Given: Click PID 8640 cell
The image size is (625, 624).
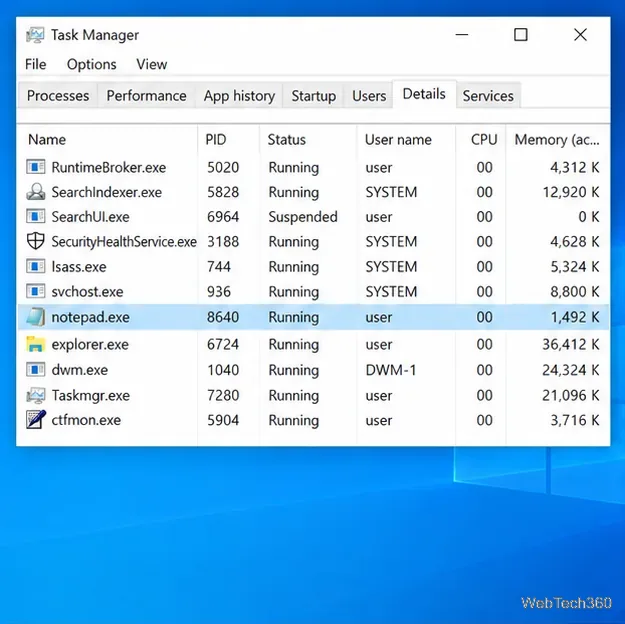Looking at the screenshot, I should (223, 317).
